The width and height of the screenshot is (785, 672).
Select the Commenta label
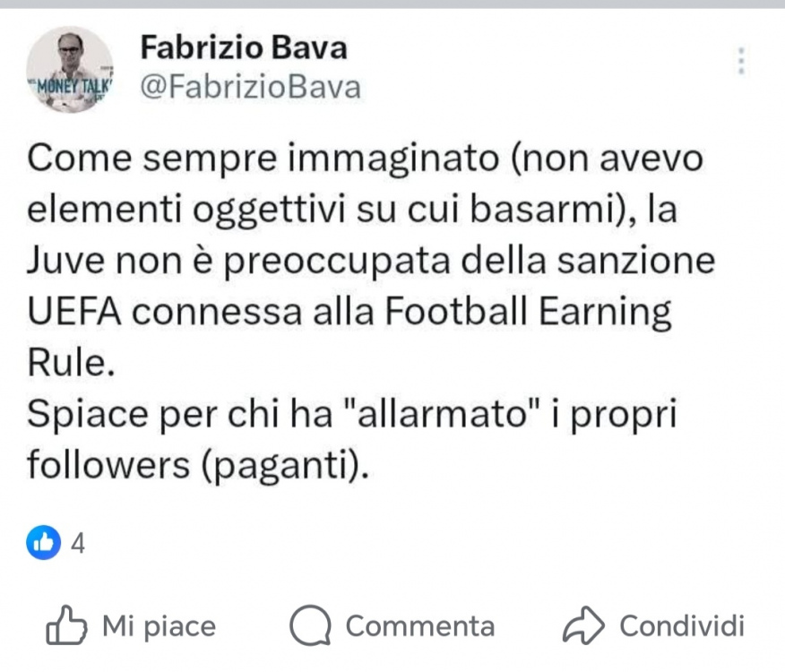click(419, 625)
